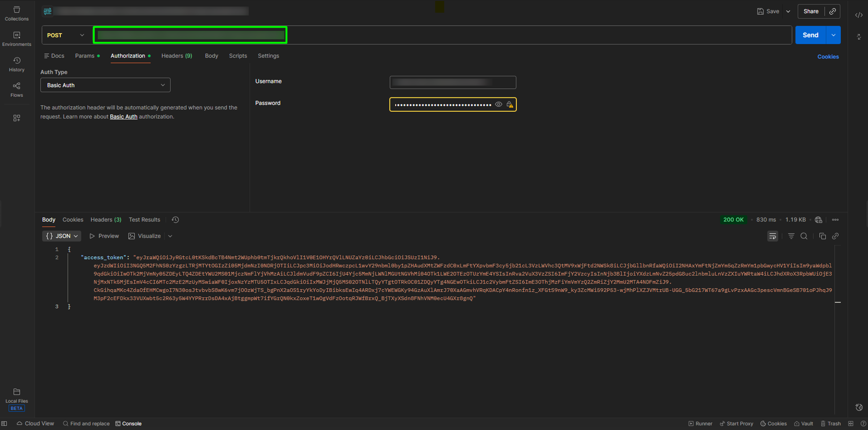Copy the response body to clipboard
Viewport: 868px width, 430px height.
823,236
